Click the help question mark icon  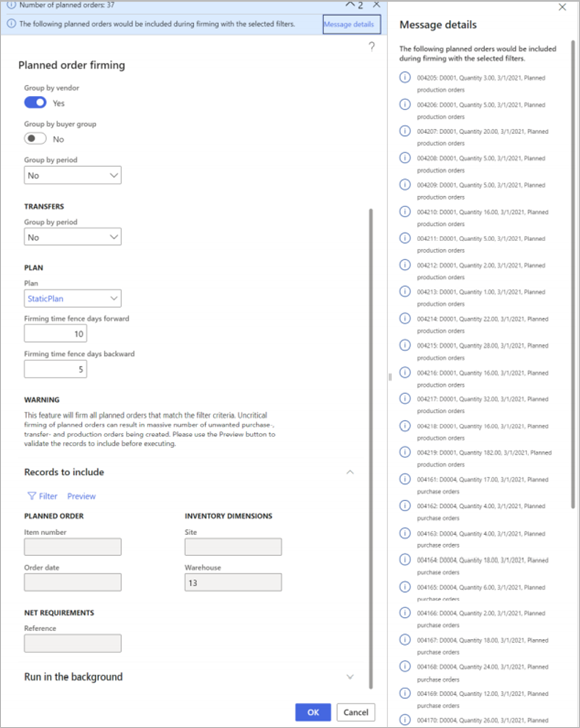[371, 46]
